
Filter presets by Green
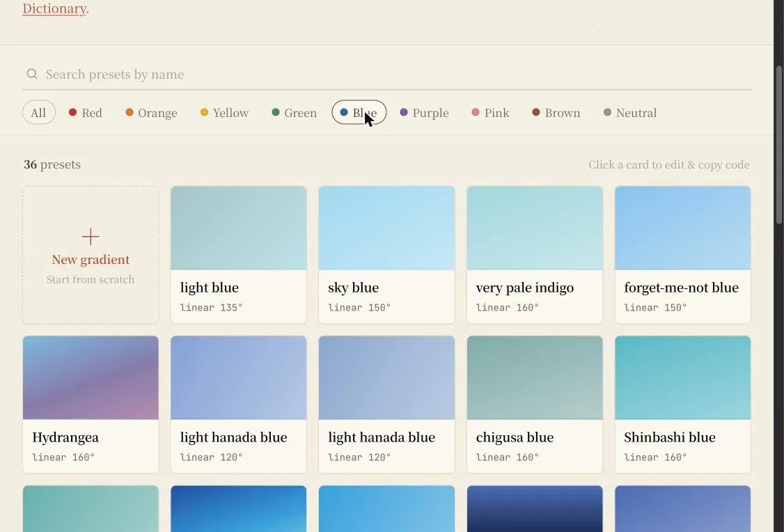pos(294,113)
